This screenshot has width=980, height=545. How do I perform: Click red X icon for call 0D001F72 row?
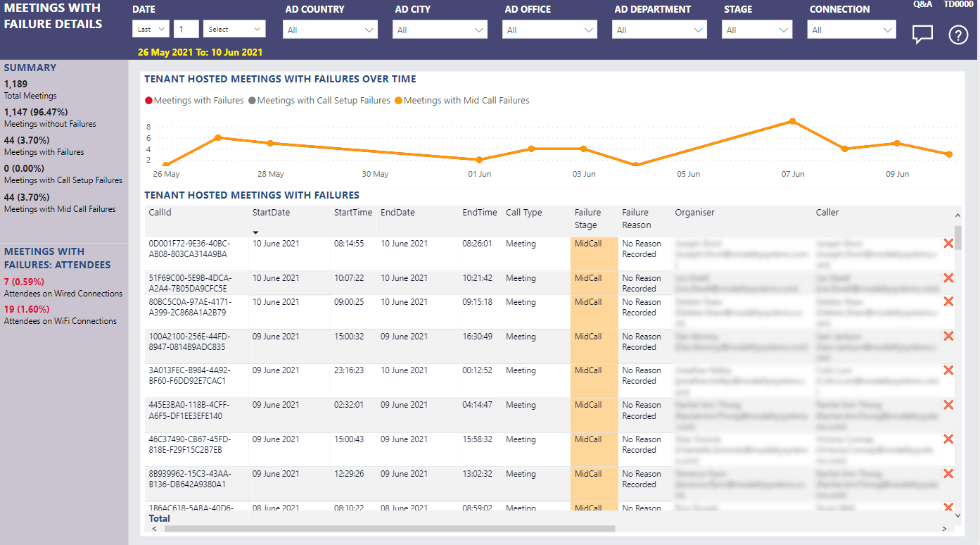coord(948,244)
